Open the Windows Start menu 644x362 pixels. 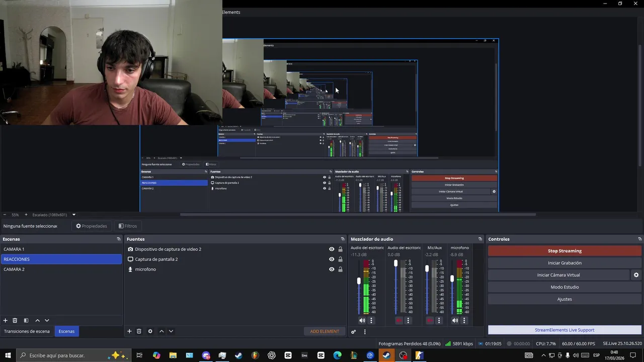point(8,355)
